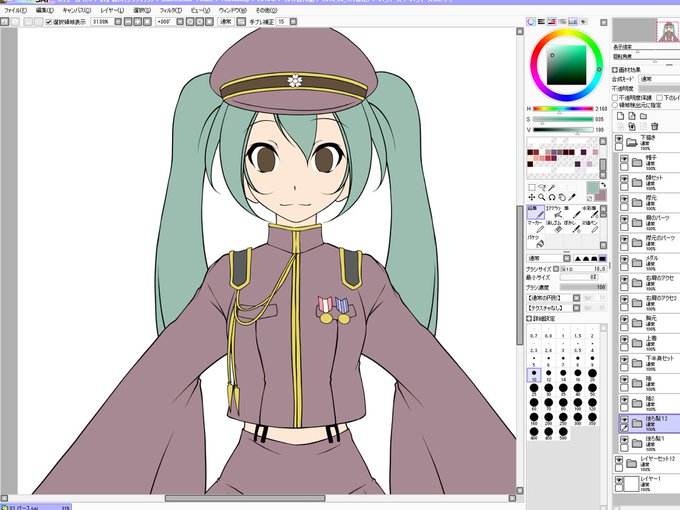This screenshot has height=510, width=680.
Task: Select the 筆 brush tool
Action: pos(572,212)
